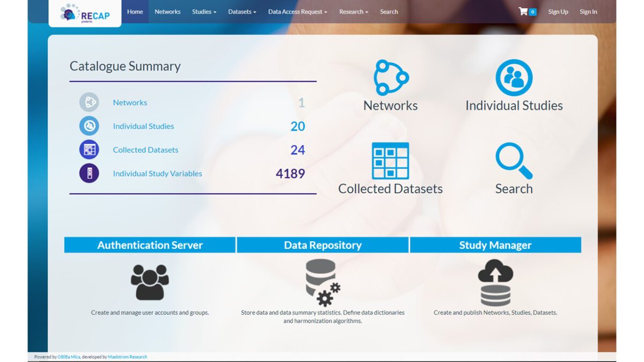
Task: Open Networks in the top navigation bar
Action: click(x=167, y=12)
